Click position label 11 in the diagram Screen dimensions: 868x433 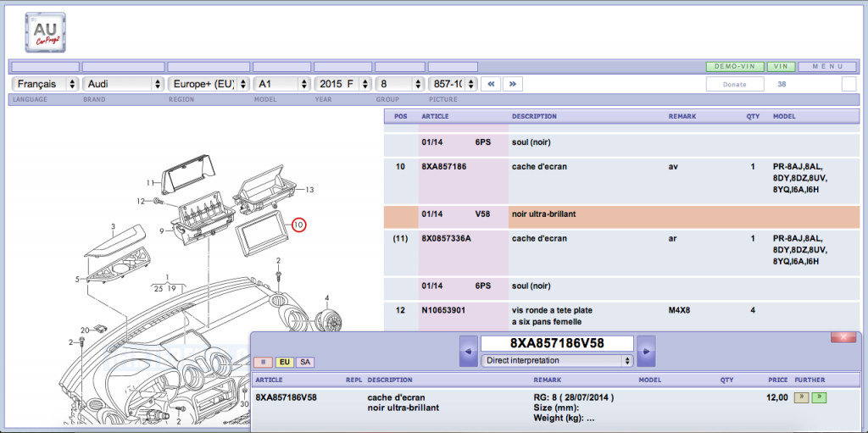coord(149,183)
